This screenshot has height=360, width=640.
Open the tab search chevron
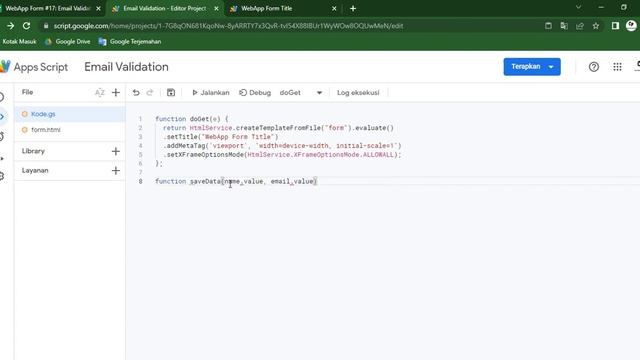(x=578, y=7)
